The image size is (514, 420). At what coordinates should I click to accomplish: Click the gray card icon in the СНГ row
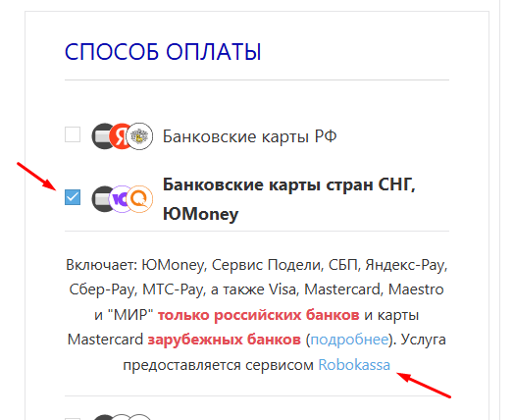coord(102,198)
